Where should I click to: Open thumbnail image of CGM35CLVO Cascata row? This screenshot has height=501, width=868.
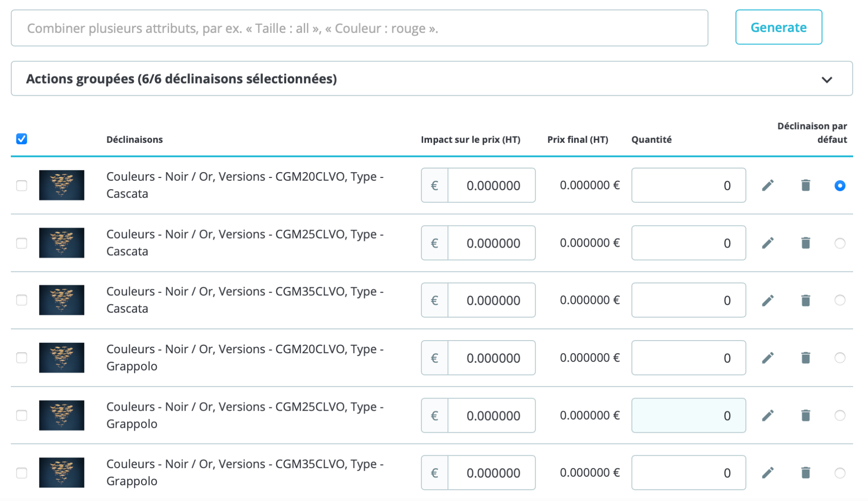[x=61, y=300]
